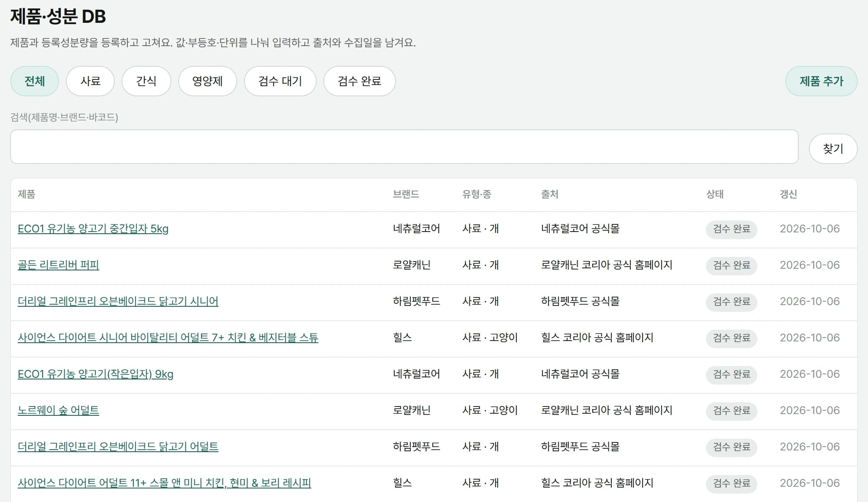Click 2026-10-06 date in ECO1 9kg row
The height and width of the screenshot is (502, 868).
(810, 374)
